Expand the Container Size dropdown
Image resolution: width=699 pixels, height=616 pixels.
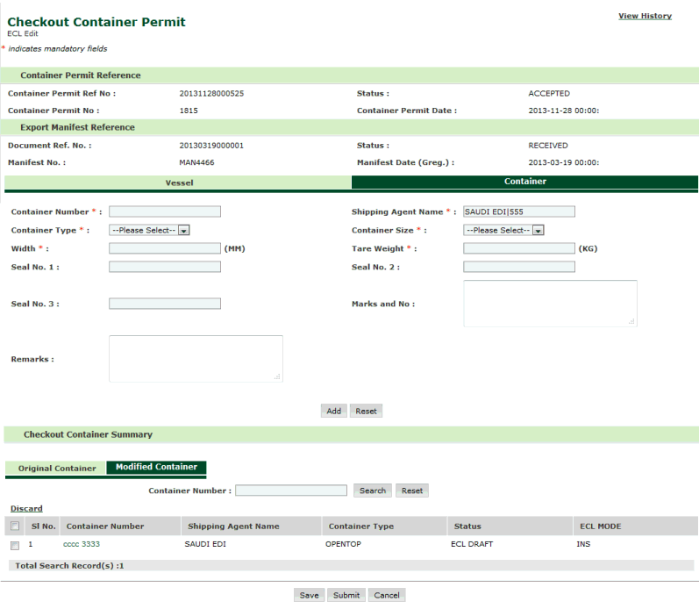pyautogui.click(x=504, y=230)
